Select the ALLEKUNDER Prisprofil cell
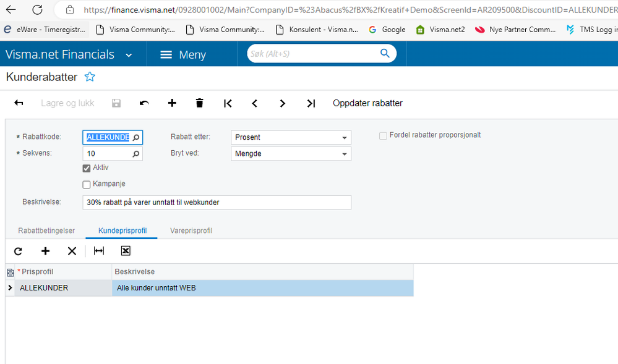 64,288
